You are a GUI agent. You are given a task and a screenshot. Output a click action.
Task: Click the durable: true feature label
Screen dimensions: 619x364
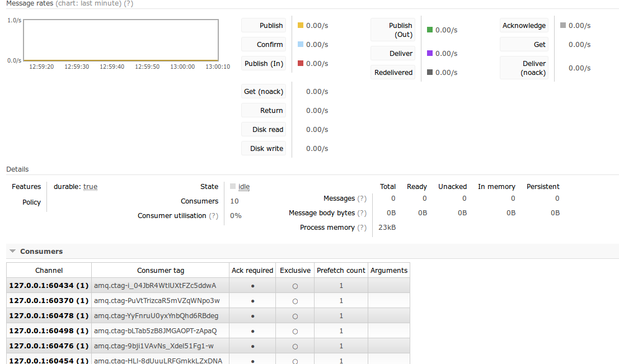tap(76, 187)
